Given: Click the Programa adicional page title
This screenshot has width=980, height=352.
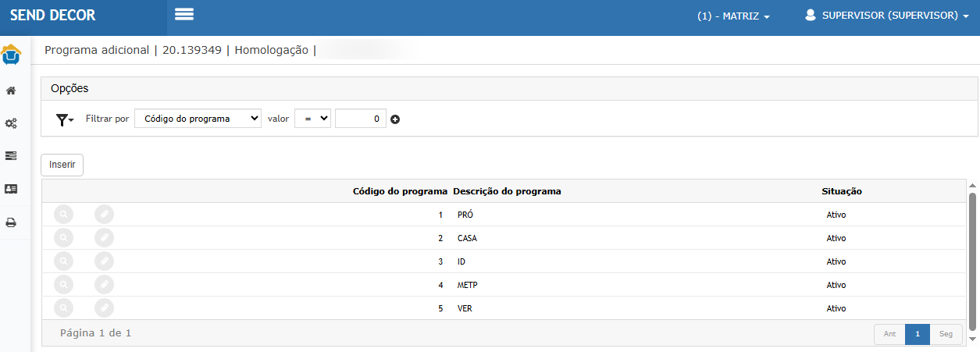Looking at the screenshot, I should click(x=96, y=50).
